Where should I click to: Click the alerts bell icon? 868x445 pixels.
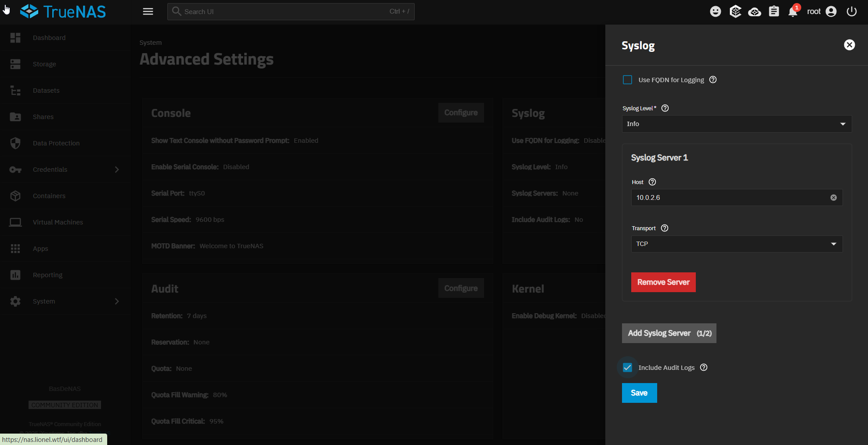tap(793, 12)
